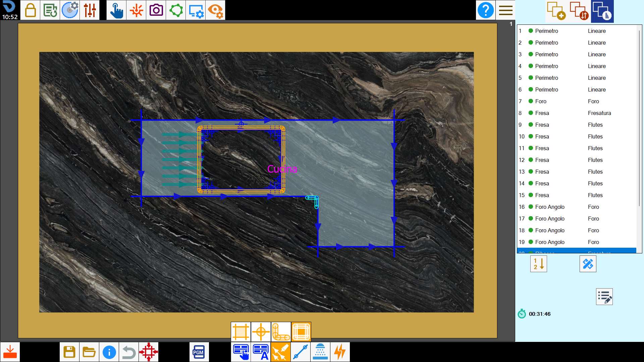Open the camera snapshot tool
This screenshot has width=644, height=362.
(x=156, y=10)
